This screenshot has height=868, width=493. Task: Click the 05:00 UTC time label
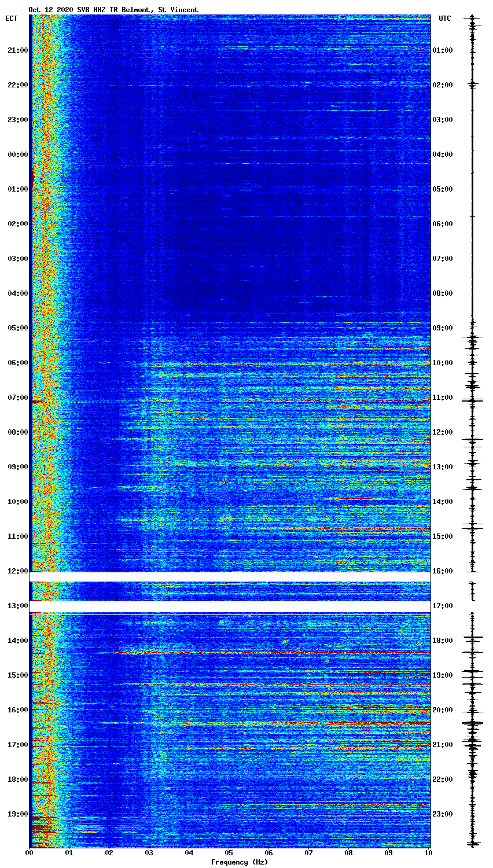(443, 189)
